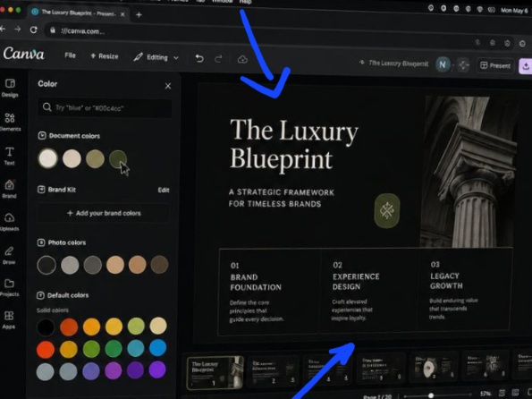Undo the last action
Viewport: 532px width, 399px height.
[199, 58]
